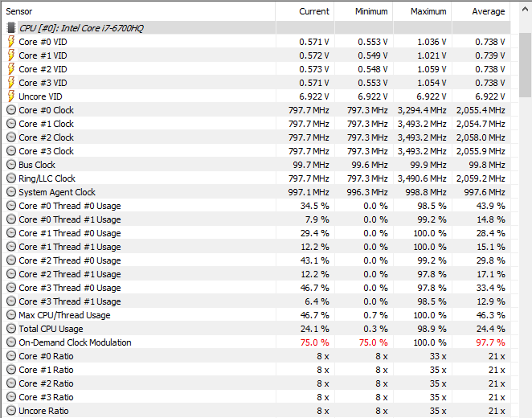This screenshot has width=532, height=418.
Task: Click the Average column header
Action: click(489, 11)
